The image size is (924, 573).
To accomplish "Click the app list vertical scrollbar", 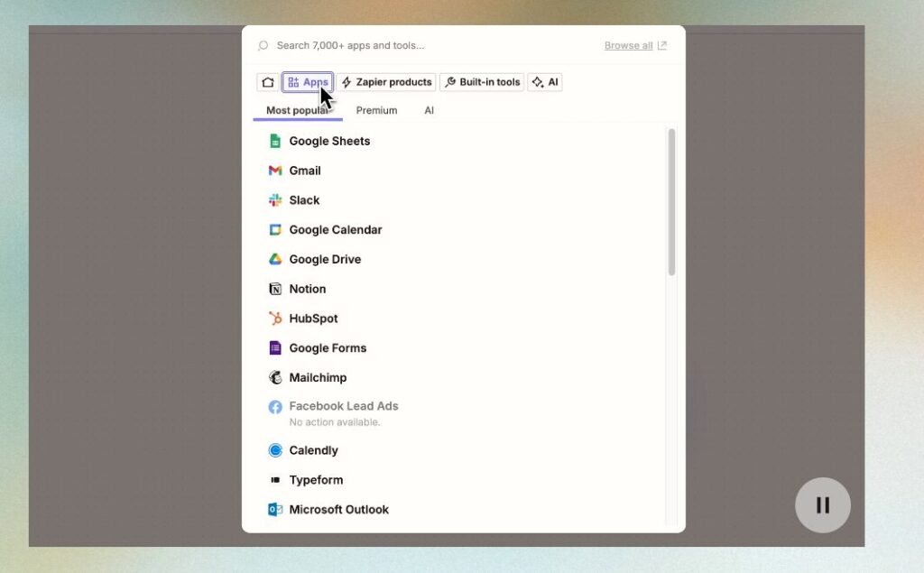I will [x=671, y=201].
